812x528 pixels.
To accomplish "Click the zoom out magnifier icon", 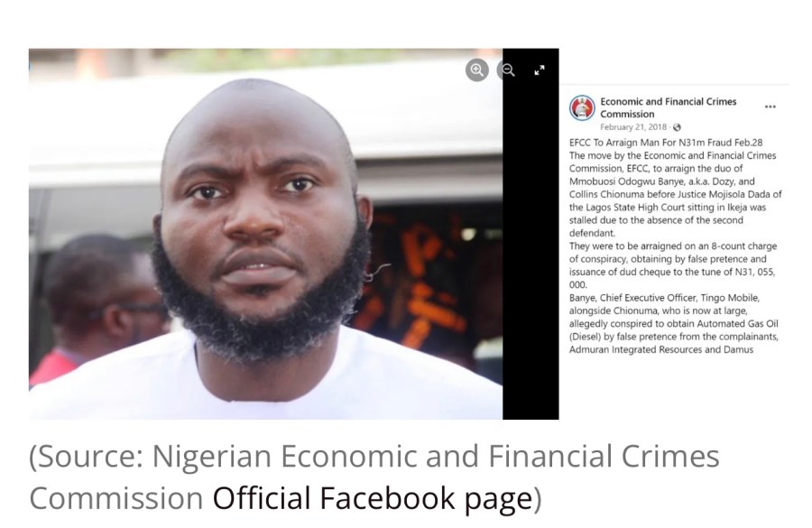I will click(x=508, y=70).
